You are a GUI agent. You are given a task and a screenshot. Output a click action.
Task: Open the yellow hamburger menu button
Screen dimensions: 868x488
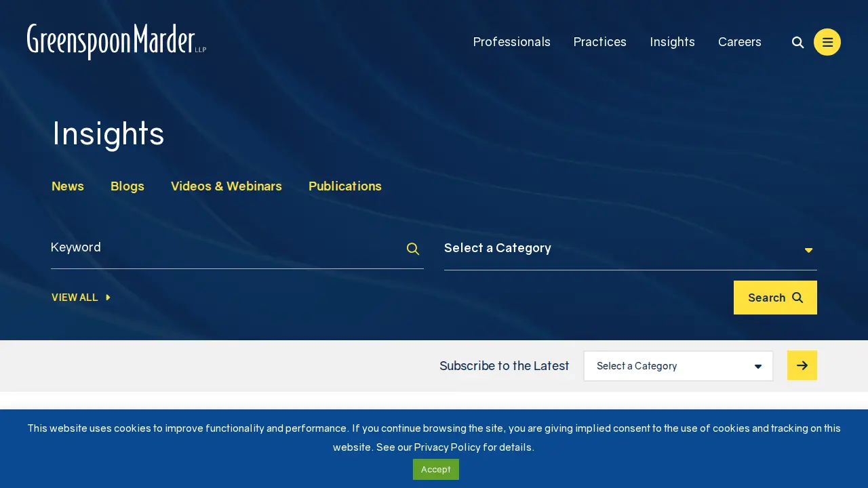[x=827, y=42]
